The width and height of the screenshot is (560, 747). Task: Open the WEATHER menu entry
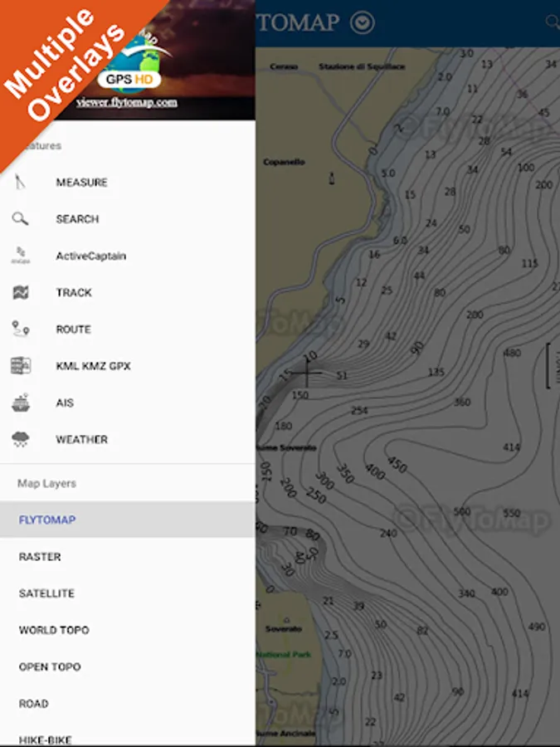click(x=128, y=439)
